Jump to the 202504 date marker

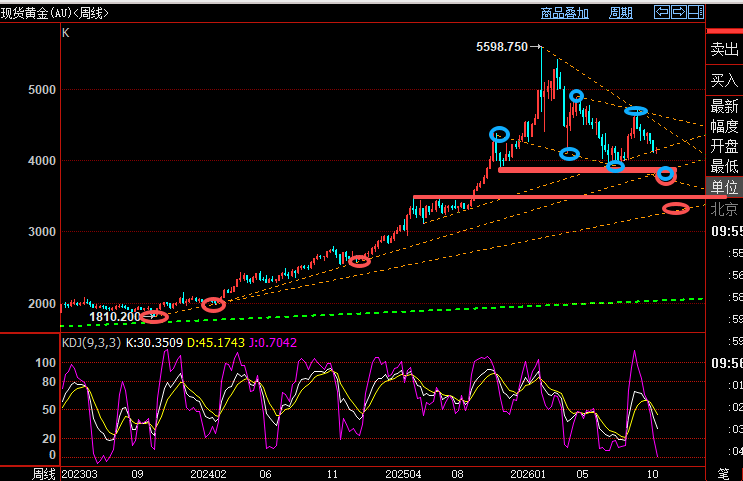point(403,474)
